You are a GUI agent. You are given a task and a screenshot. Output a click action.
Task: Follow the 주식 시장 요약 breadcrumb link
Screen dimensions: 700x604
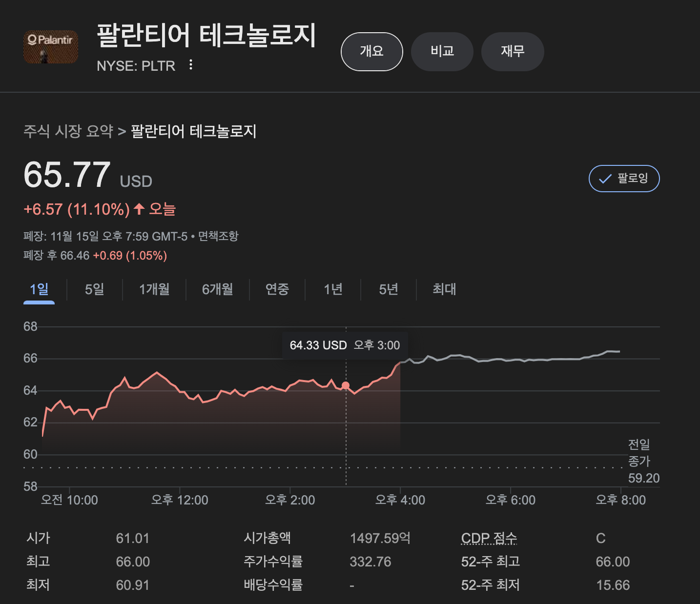point(68,131)
